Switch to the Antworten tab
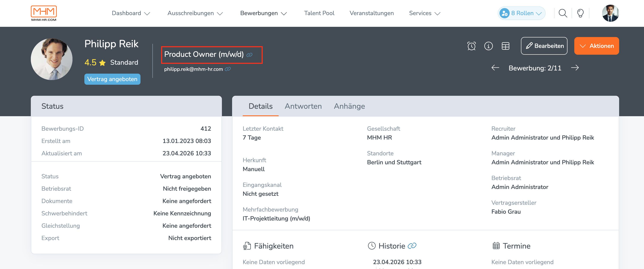The image size is (644, 269). 303,106
